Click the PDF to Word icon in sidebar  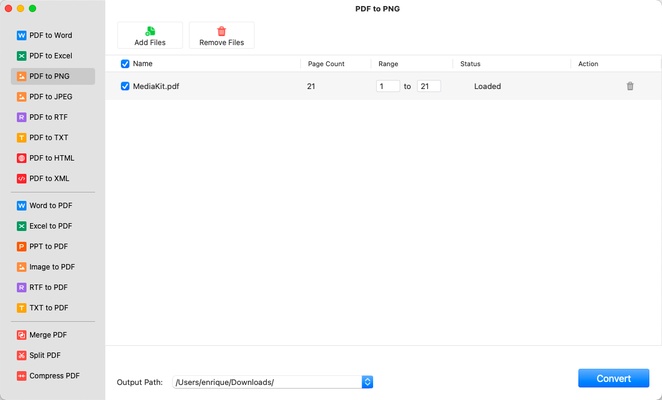pos(21,35)
